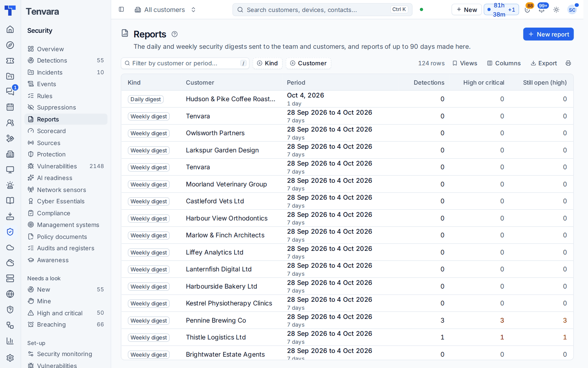Image resolution: width=588 pixels, height=368 pixels.
Task: Add a Kind filter
Action: point(267,63)
